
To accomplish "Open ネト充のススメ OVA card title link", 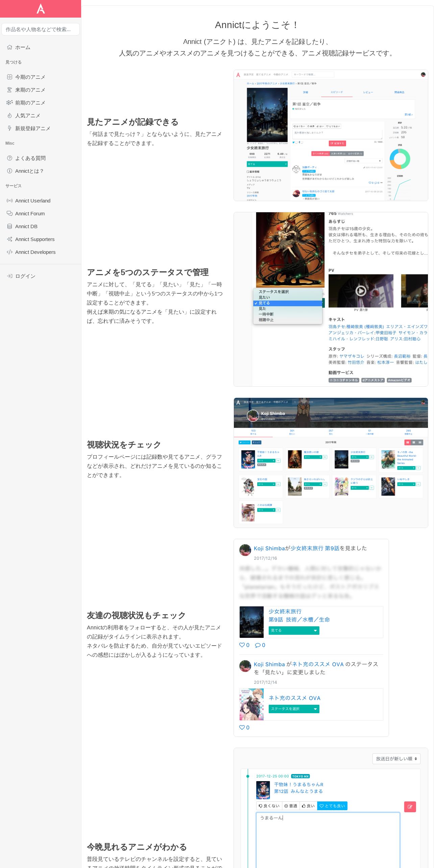I will [x=294, y=698].
